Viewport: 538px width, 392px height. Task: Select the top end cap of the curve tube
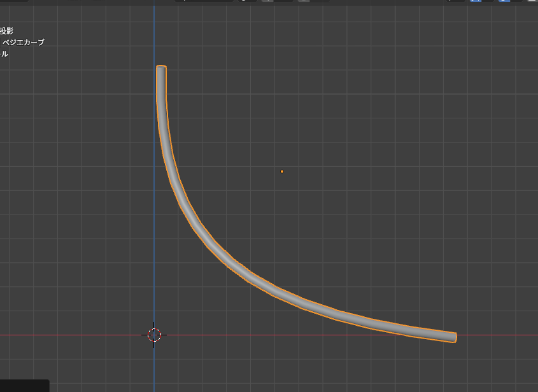[x=162, y=67]
